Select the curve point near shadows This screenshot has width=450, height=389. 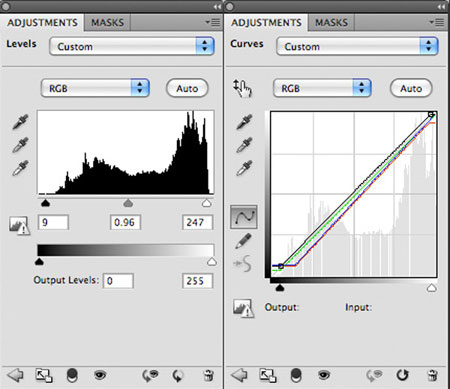[281, 266]
